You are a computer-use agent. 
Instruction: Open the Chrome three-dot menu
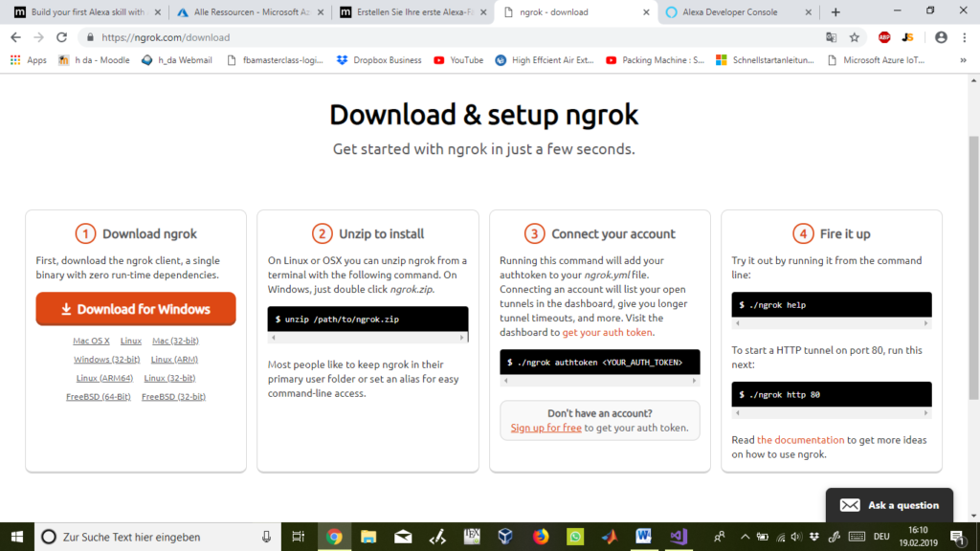[965, 37]
